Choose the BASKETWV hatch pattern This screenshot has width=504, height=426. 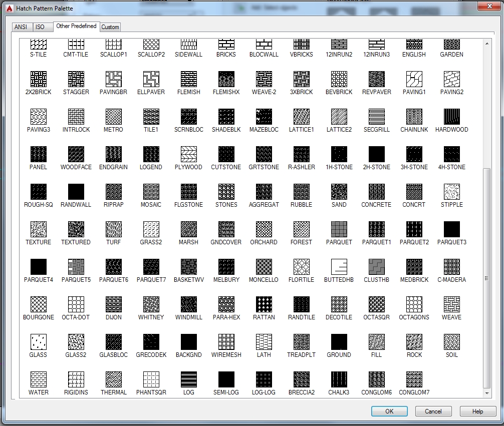(x=189, y=267)
